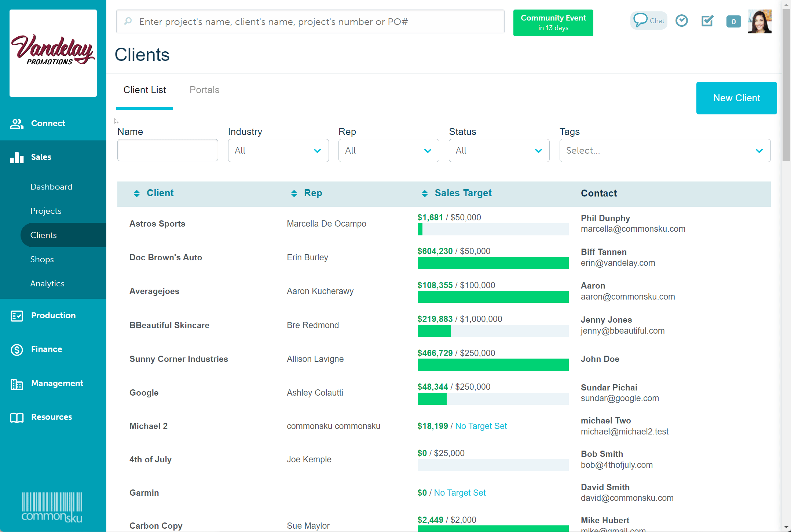Screen dimensions: 791x532
Task: Click the New Client button
Action: pos(736,98)
